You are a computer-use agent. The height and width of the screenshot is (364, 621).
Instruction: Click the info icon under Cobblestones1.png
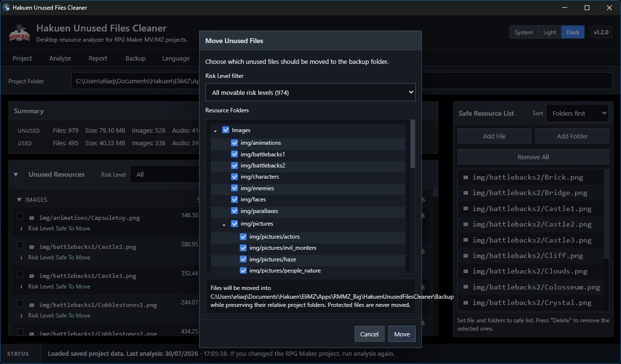(21, 316)
